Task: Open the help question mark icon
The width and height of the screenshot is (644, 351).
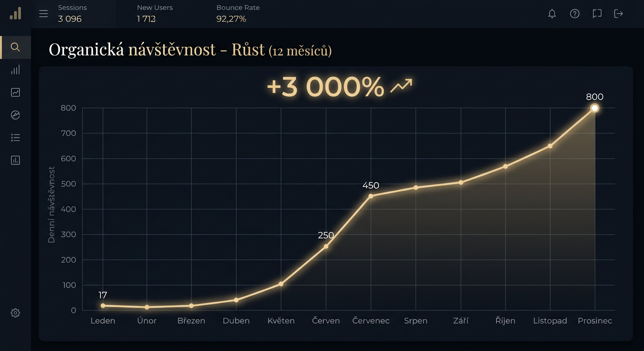Action: click(x=575, y=14)
